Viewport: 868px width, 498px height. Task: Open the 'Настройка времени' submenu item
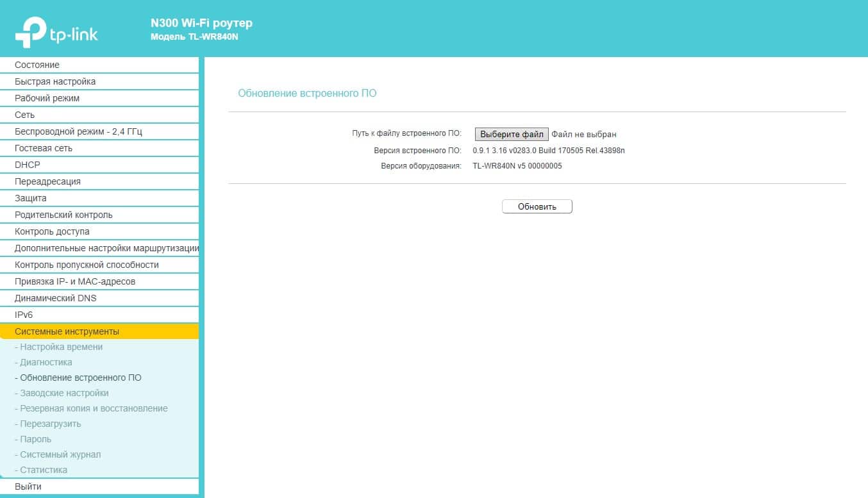[x=61, y=347]
